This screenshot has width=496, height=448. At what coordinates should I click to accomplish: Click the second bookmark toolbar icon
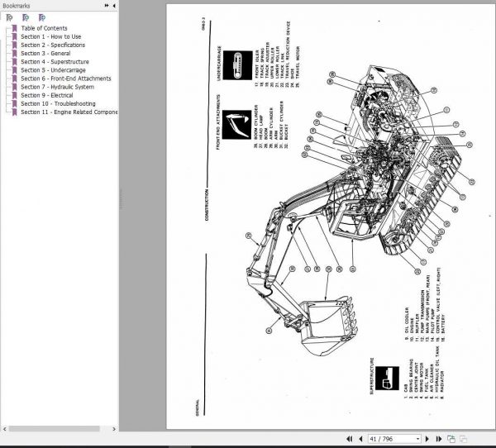pos(26,17)
